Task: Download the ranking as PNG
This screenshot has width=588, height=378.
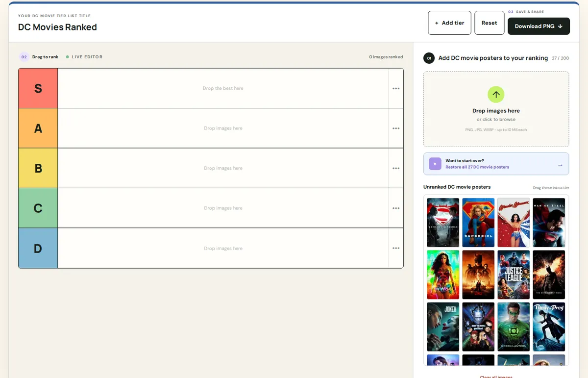Action: (x=539, y=26)
